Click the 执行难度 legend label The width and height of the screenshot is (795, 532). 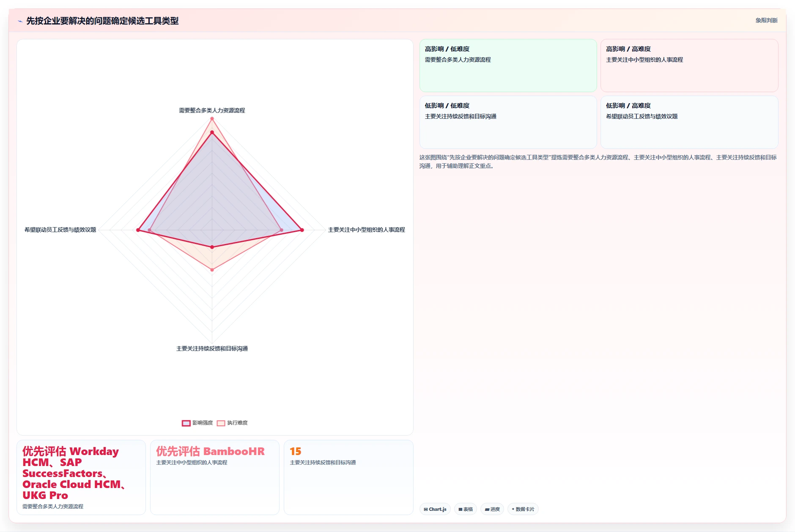237,423
